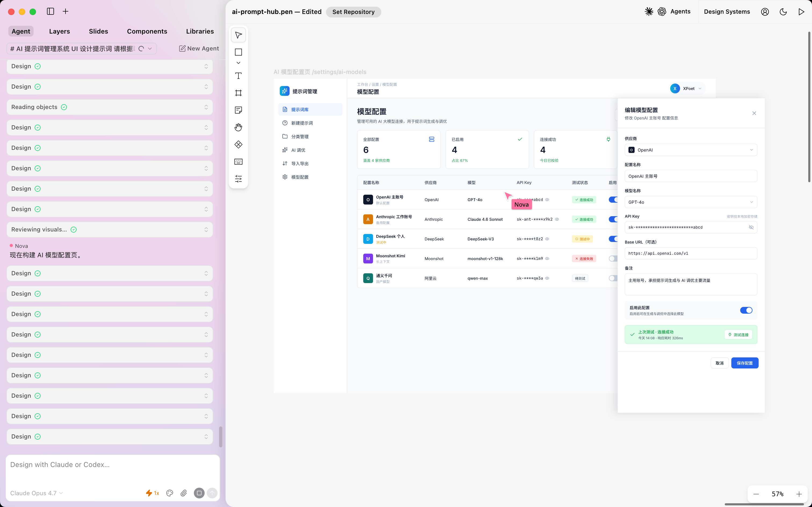Open the color palette theme icon

pyautogui.click(x=170, y=493)
